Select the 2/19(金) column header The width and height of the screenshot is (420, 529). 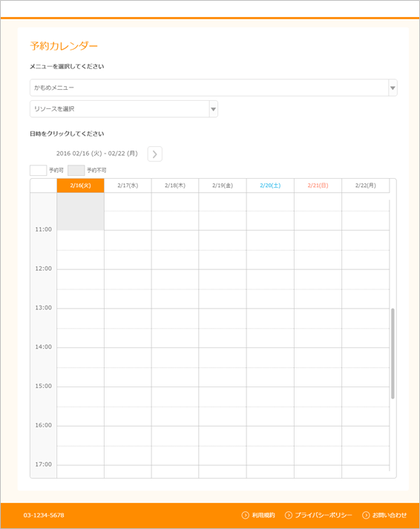pos(223,185)
